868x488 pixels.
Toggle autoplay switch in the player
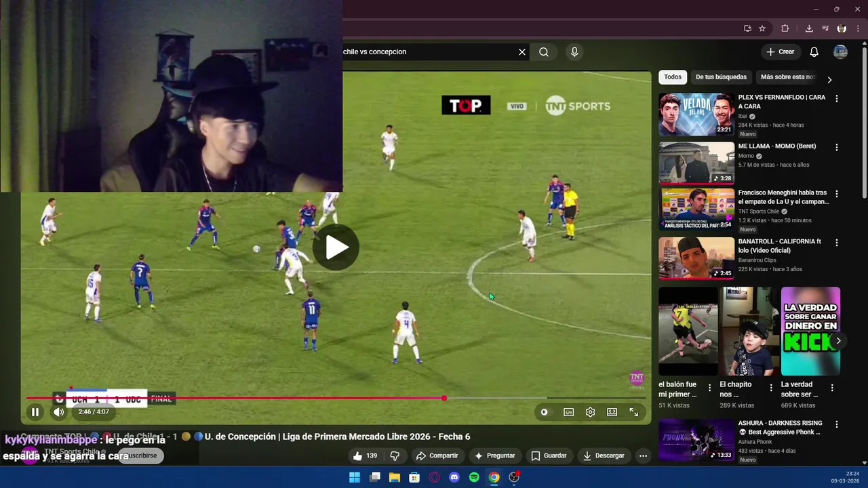[544, 412]
